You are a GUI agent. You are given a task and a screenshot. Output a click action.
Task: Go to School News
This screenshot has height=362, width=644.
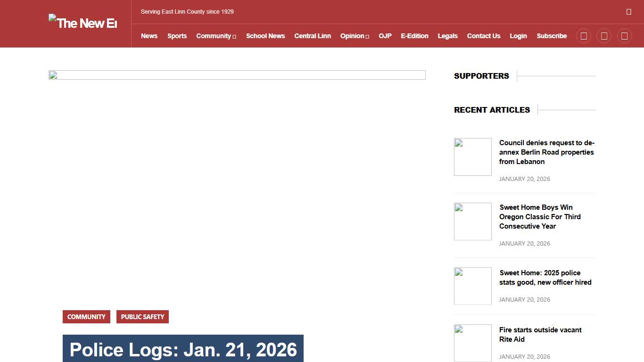265,36
